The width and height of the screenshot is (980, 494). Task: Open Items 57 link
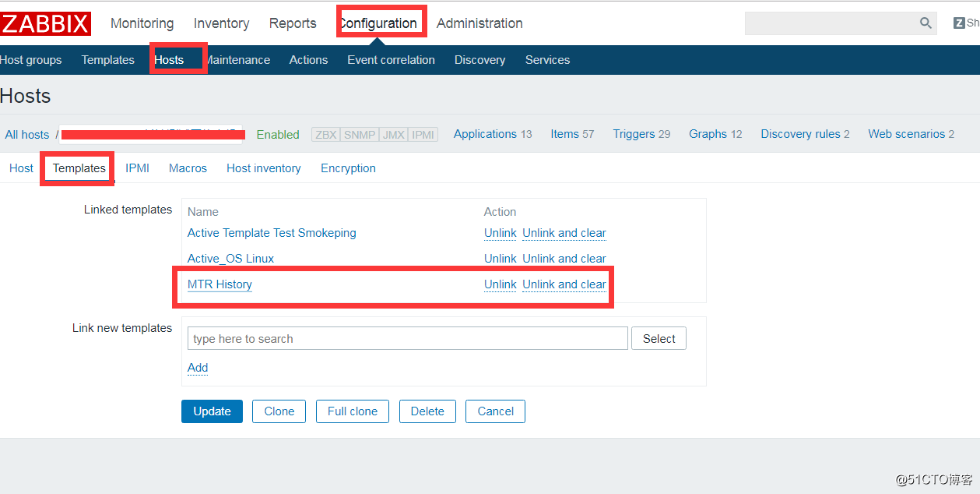pyautogui.click(x=572, y=134)
